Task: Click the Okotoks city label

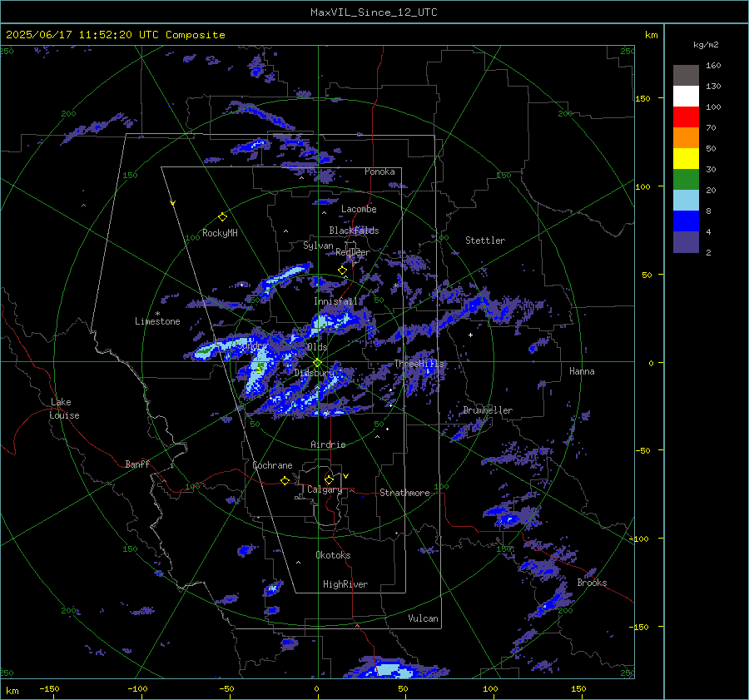Action: (x=333, y=555)
